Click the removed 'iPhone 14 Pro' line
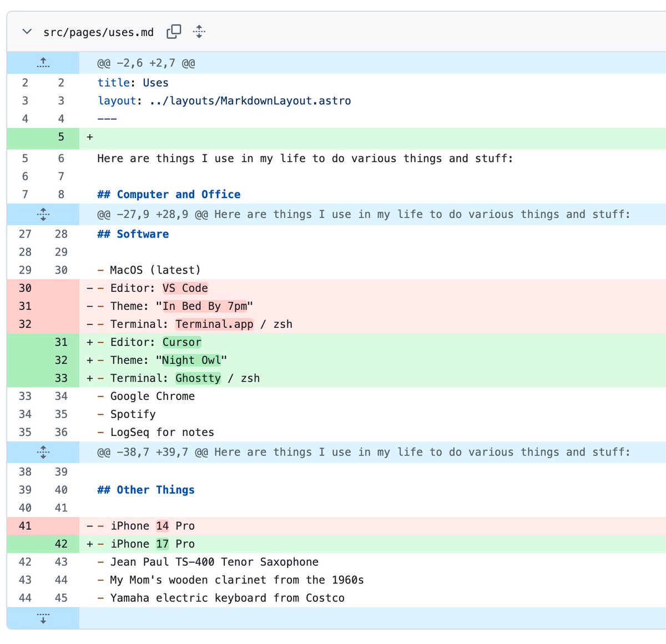The width and height of the screenshot is (666, 644). click(372, 526)
